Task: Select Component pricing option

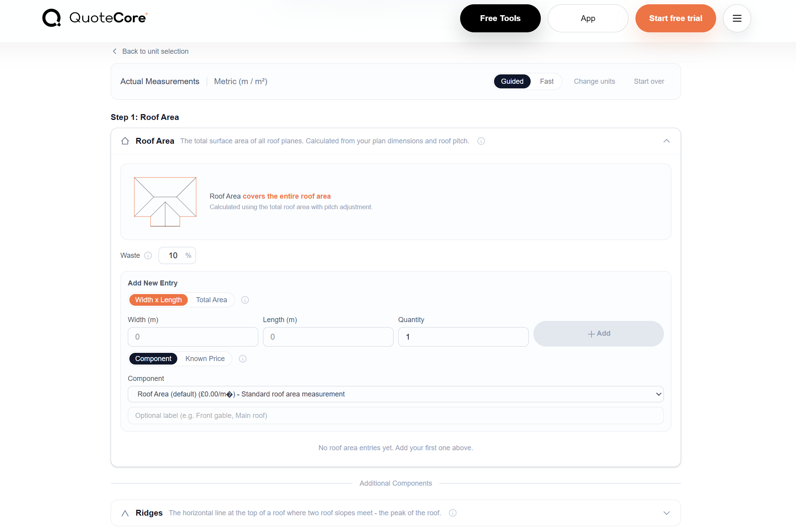Action: (153, 359)
